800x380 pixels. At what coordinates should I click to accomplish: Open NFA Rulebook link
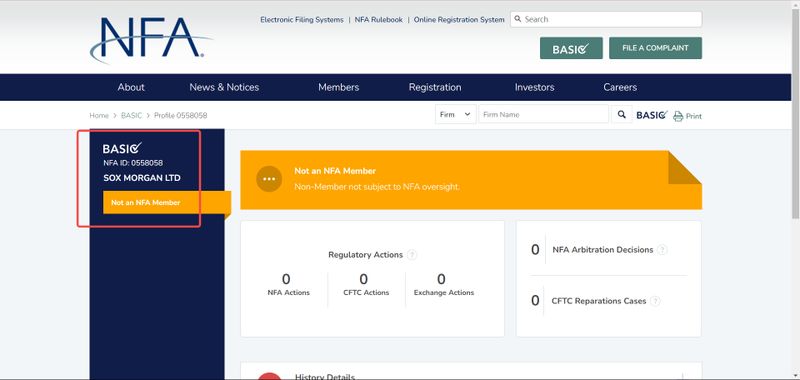pyautogui.click(x=379, y=19)
